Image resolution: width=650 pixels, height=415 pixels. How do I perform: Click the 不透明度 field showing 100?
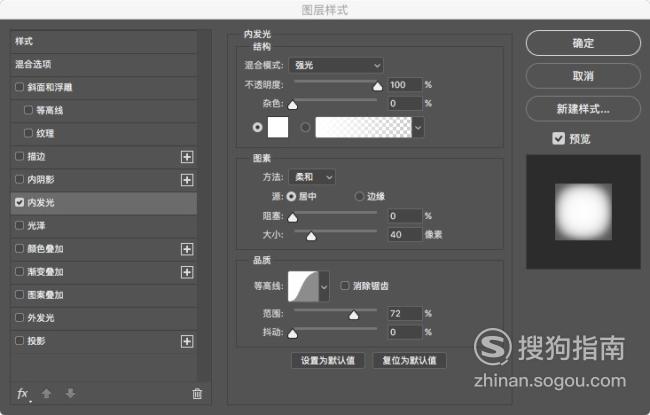point(405,85)
